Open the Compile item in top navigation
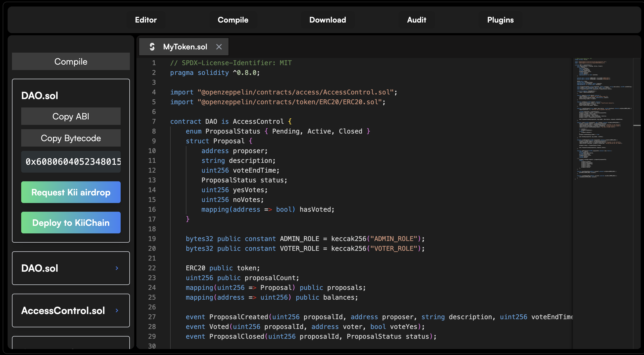Screen dimensions: 644x355 [x=233, y=20]
